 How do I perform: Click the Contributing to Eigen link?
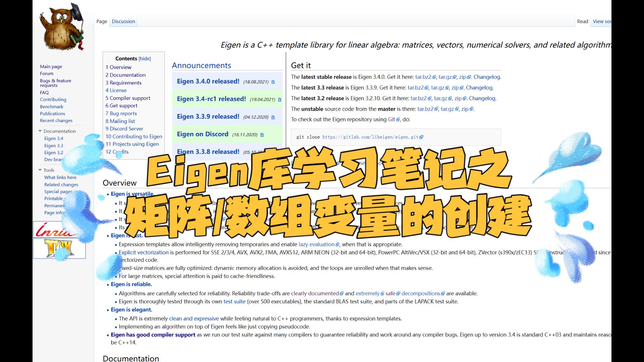point(133,136)
